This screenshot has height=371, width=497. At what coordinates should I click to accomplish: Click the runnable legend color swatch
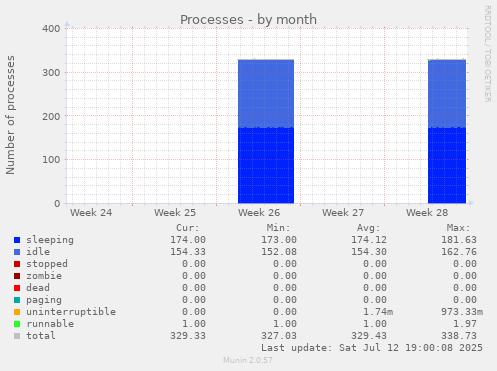point(17,324)
